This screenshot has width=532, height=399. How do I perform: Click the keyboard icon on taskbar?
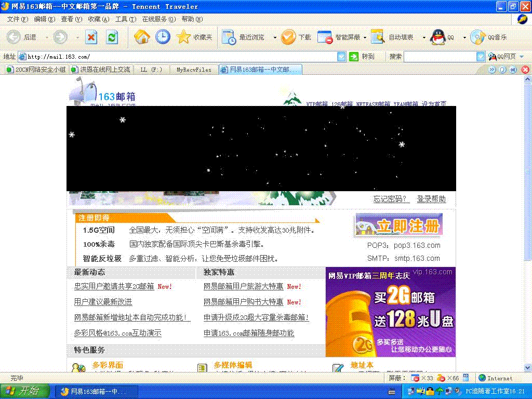click(392, 392)
